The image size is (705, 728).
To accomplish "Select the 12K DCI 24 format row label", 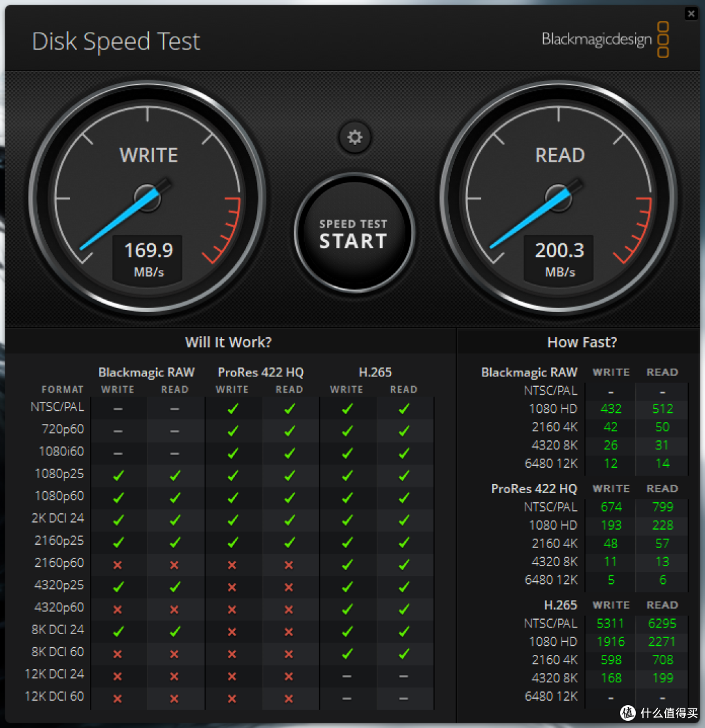I will coord(54,674).
